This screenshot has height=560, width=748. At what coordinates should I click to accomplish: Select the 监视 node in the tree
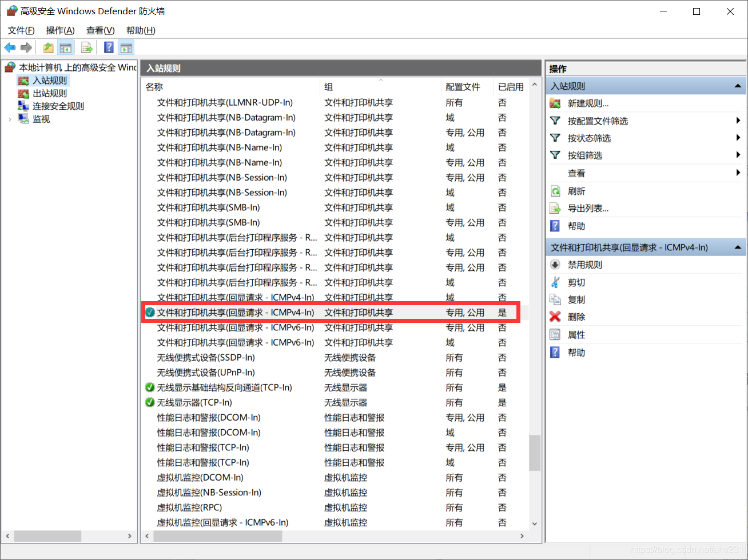click(x=41, y=119)
